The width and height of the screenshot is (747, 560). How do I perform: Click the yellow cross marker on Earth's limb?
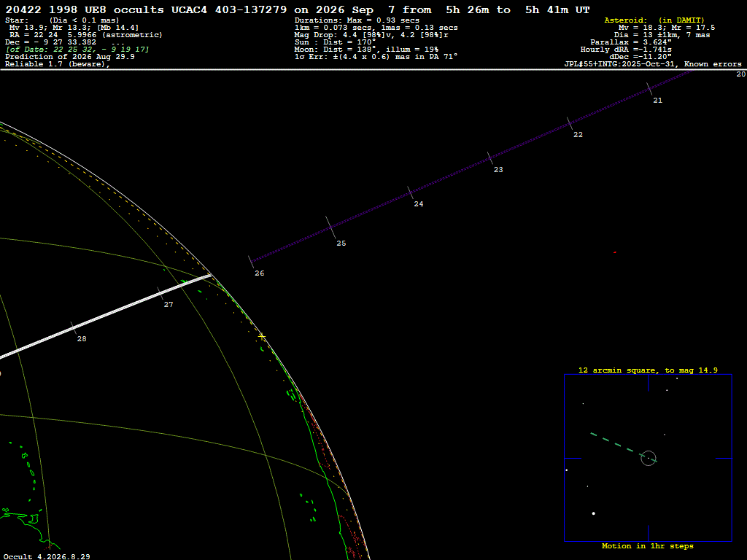point(262,337)
